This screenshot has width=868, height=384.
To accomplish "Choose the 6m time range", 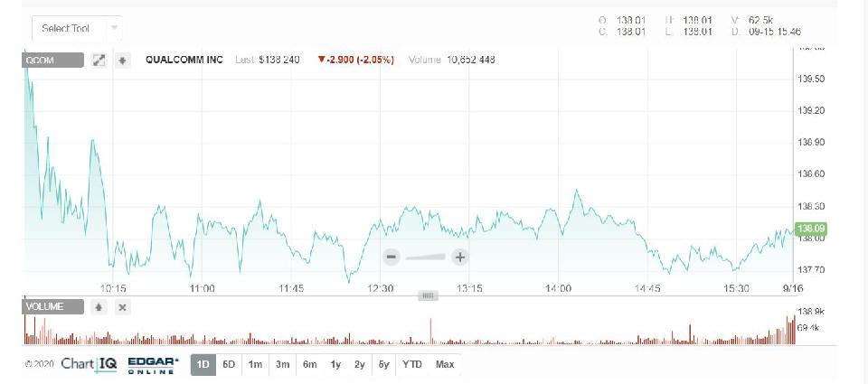I will [x=309, y=364].
